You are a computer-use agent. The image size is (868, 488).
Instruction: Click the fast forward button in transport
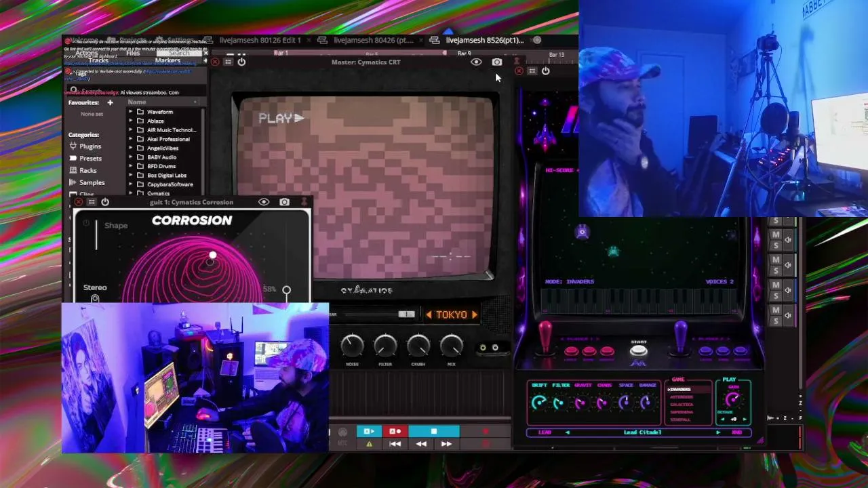tap(446, 444)
